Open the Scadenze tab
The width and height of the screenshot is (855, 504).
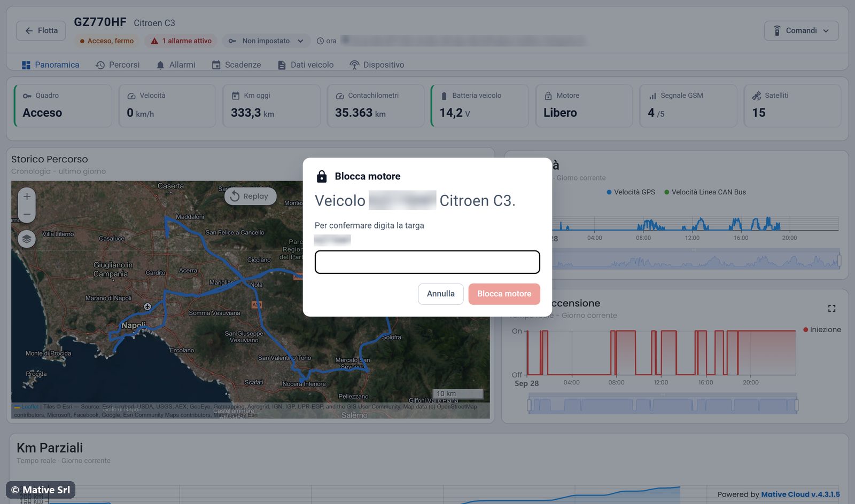point(236,65)
